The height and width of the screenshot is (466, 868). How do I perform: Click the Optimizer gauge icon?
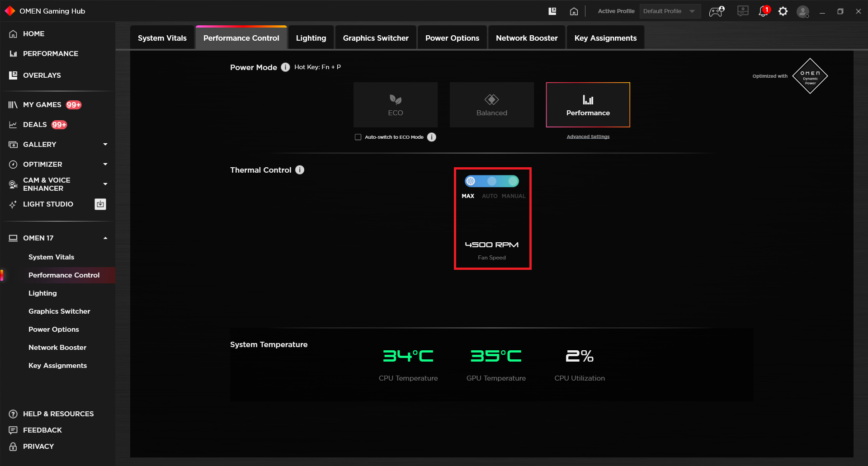point(13,164)
